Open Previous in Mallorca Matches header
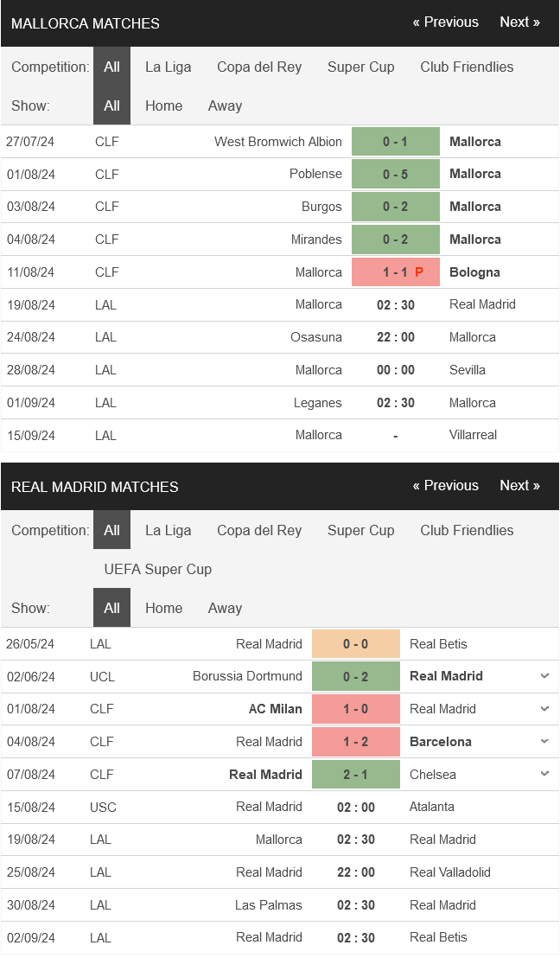This screenshot has width=560, height=958. coord(445,22)
